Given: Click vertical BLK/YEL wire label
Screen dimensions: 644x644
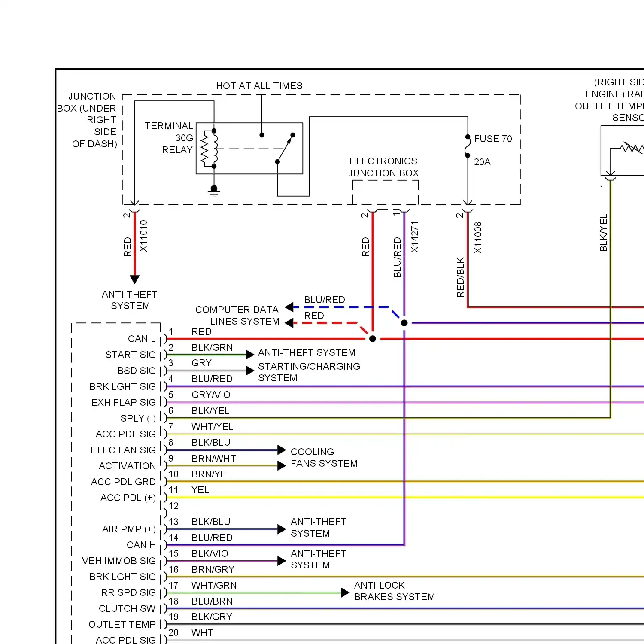Looking at the screenshot, I should coord(603,233).
